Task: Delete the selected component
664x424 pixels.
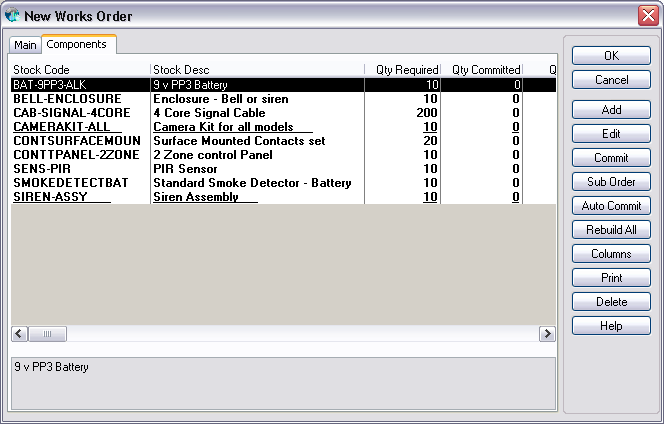Action: 611,302
